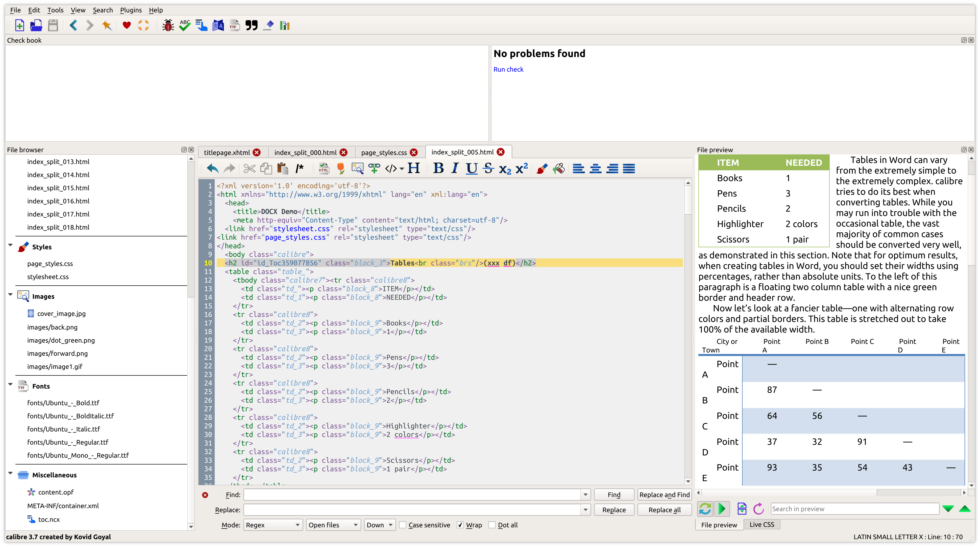Viewport: 980px width, 547px height.
Task: Click the red heart donate icon
Action: click(x=127, y=25)
